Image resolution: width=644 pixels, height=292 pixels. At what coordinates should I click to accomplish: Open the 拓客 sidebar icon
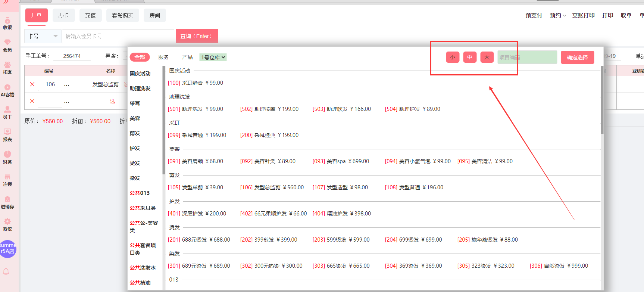click(x=7, y=68)
